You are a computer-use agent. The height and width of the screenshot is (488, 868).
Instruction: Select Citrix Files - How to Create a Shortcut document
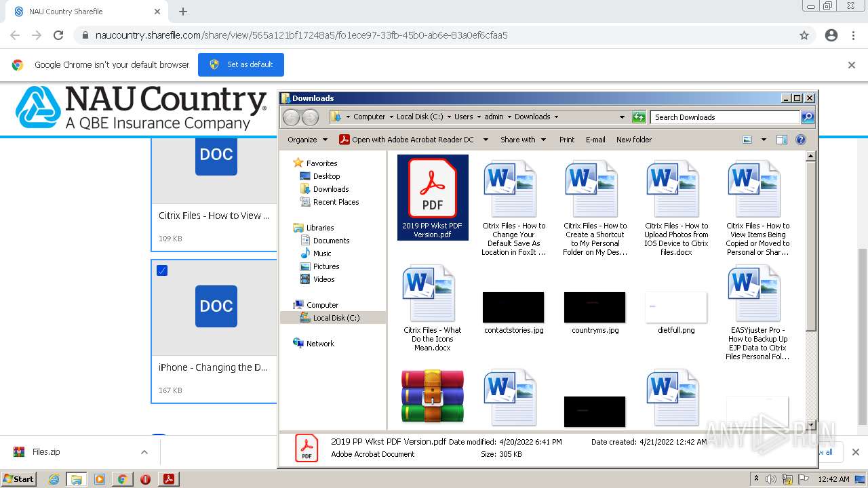tap(595, 209)
